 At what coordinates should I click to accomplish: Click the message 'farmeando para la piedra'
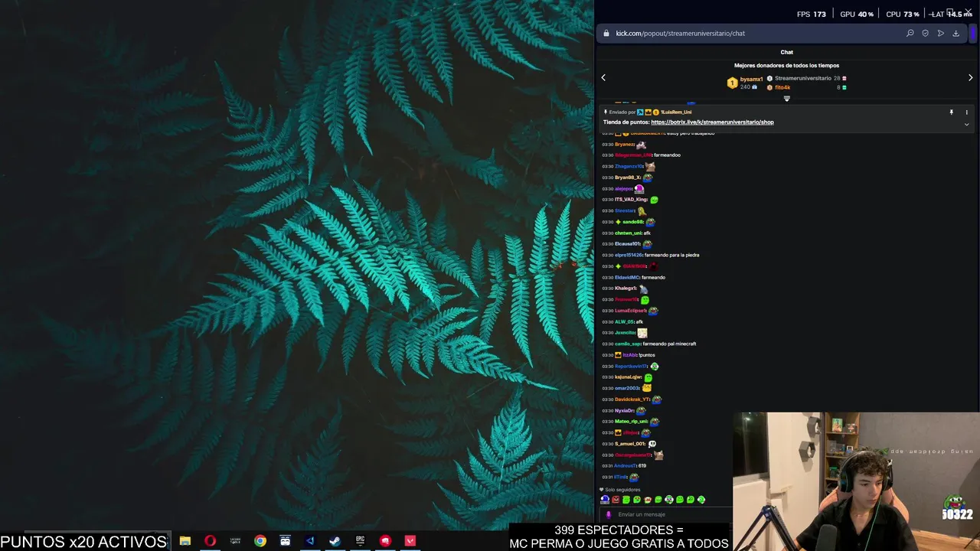672,255
